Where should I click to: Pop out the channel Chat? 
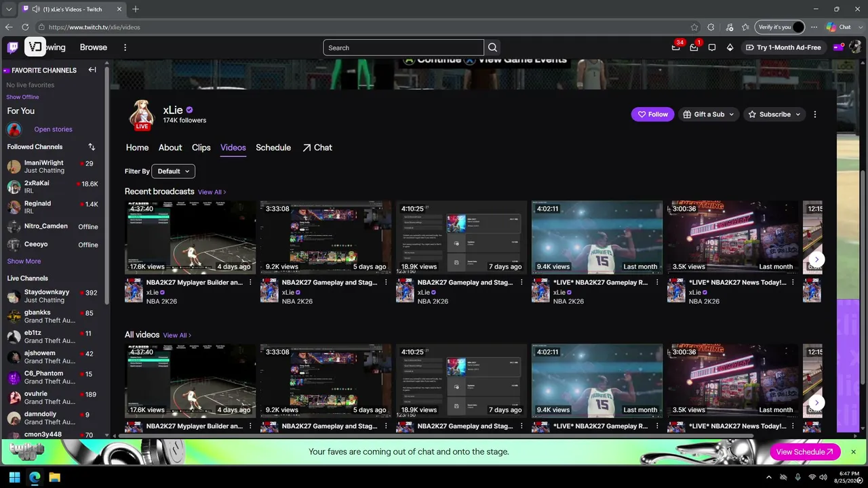(x=317, y=148)
